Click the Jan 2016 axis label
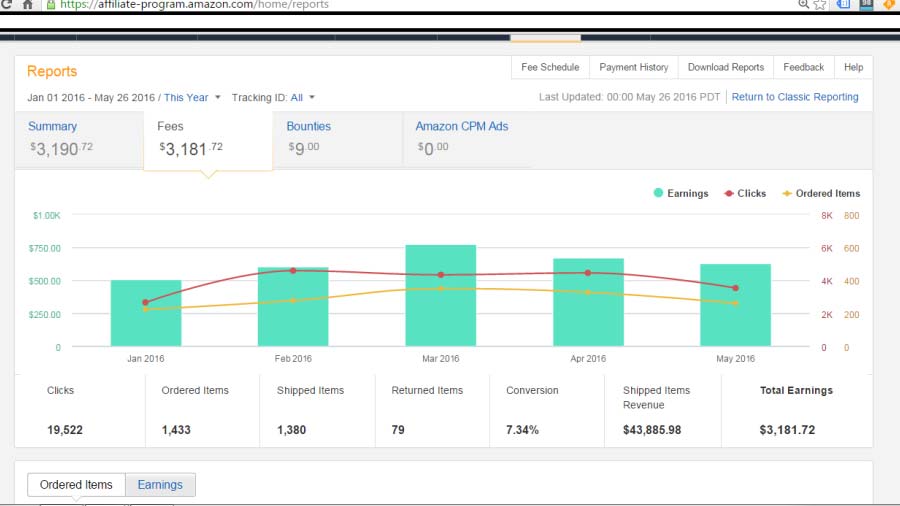This screenshot has height=506, width=900. click(146, 359)
